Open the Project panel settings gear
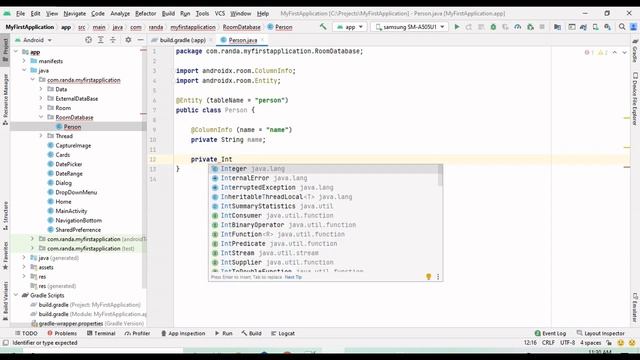The image size is (640, 360). [128, 40]
